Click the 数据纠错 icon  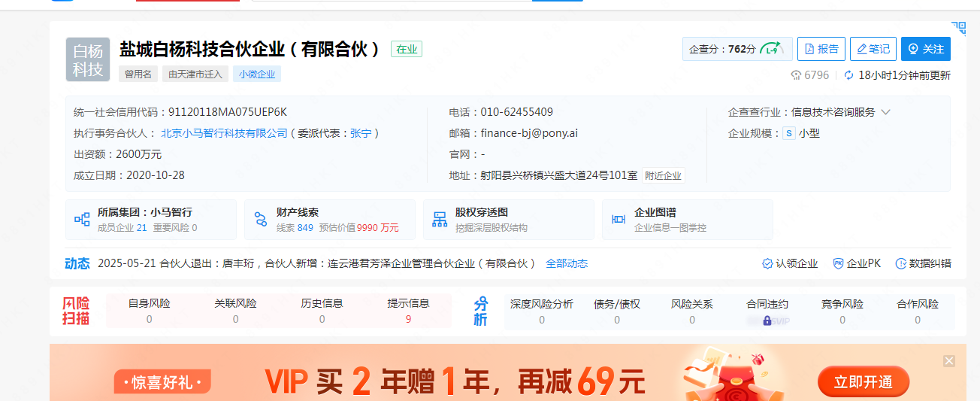pos(900,263)
